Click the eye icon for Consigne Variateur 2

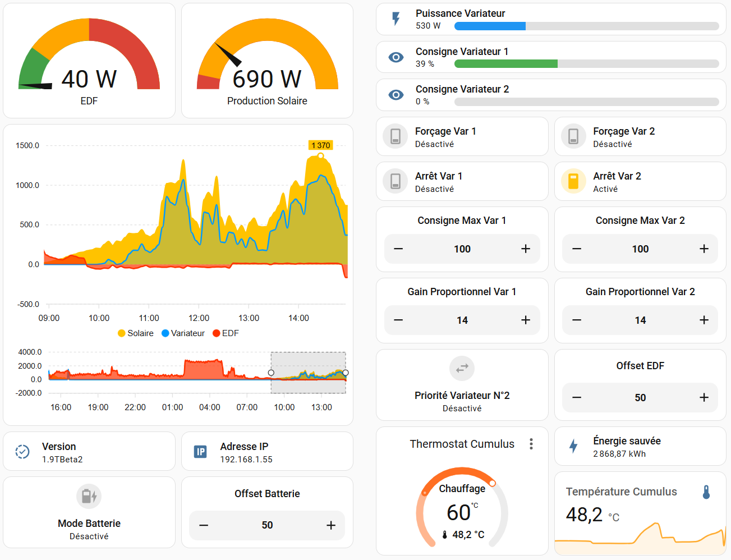coord(396,95)
